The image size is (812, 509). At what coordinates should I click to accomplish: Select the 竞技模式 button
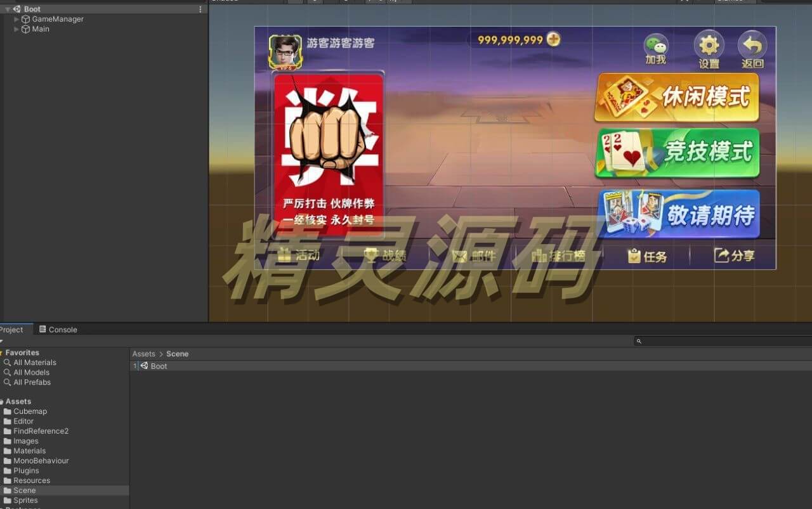pos(677,153)
